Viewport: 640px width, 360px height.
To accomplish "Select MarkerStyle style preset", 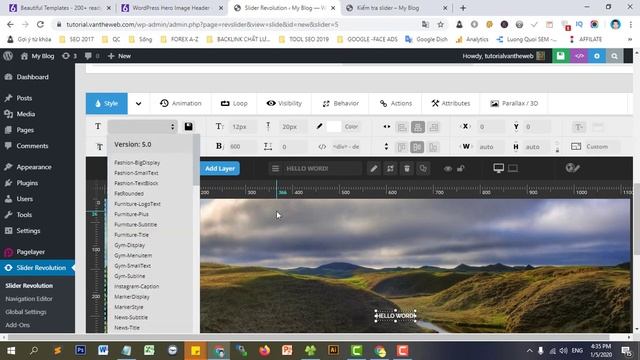I will [x=129, y=307].
